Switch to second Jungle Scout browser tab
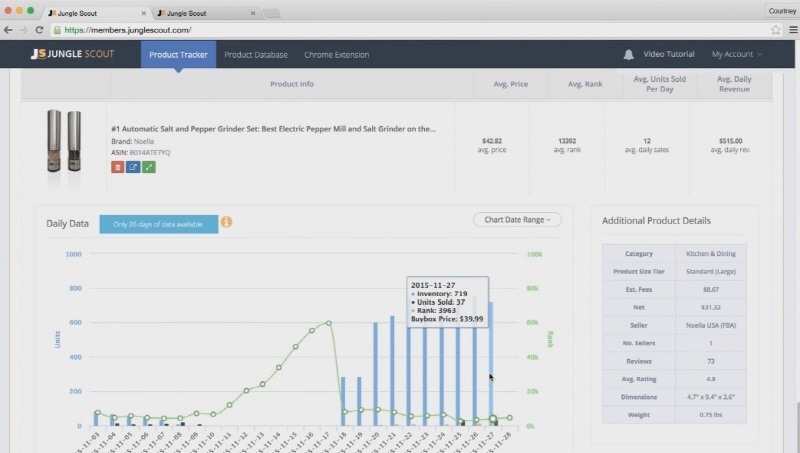The height and width of the screenshot is (453, 800). click(x=204, y=13)
